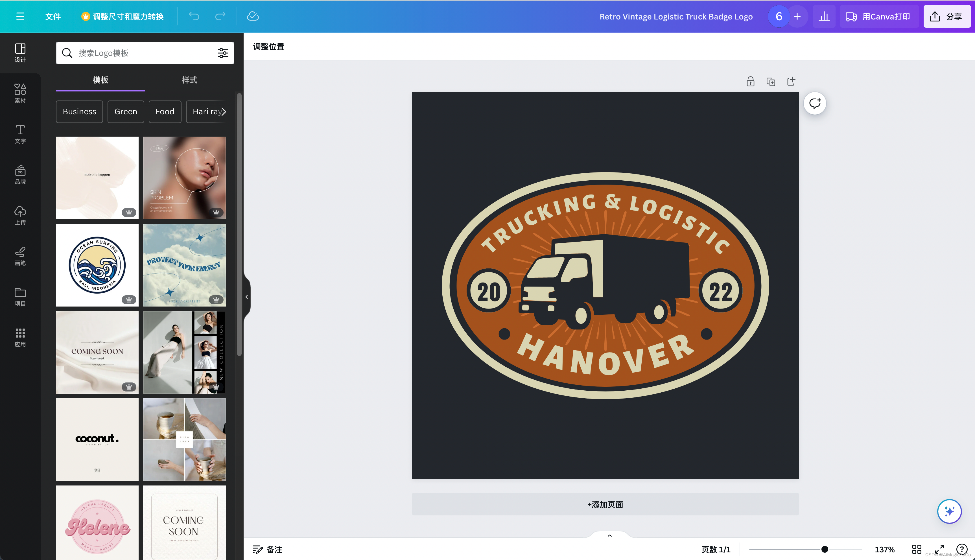
Task: Open the 上传 uploads panel
Action: pos(20,215)
